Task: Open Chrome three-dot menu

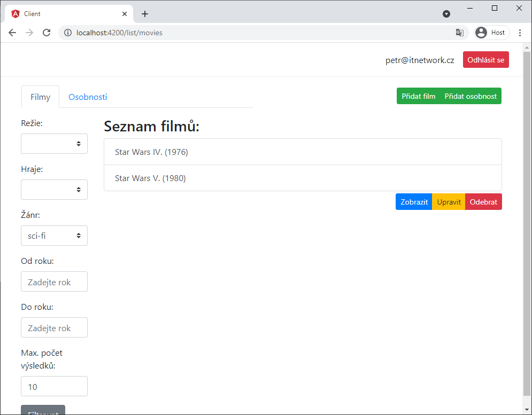Action: pos(520,33)
